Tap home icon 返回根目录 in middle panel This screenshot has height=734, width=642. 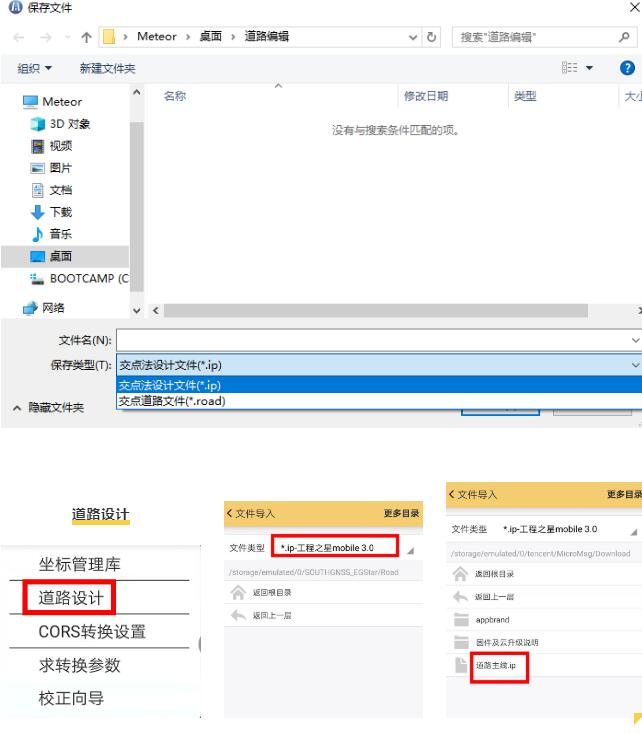coord(238,593)
